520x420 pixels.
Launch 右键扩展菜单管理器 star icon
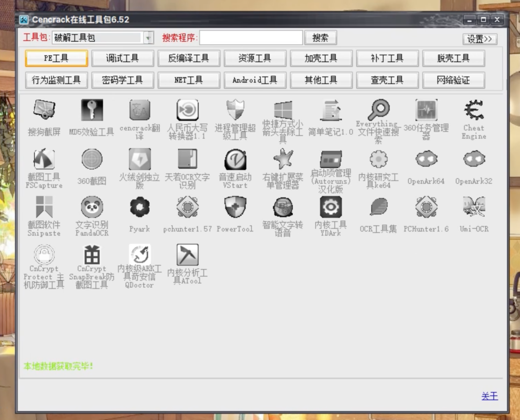coord(283,159)
